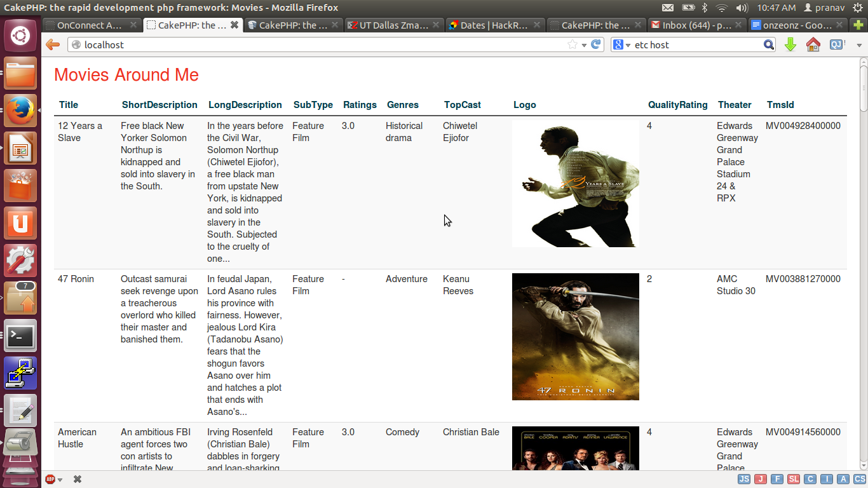Click the page vertical scrollbar thumb
This screenshot has height=488, width=868.
point(864,88)
